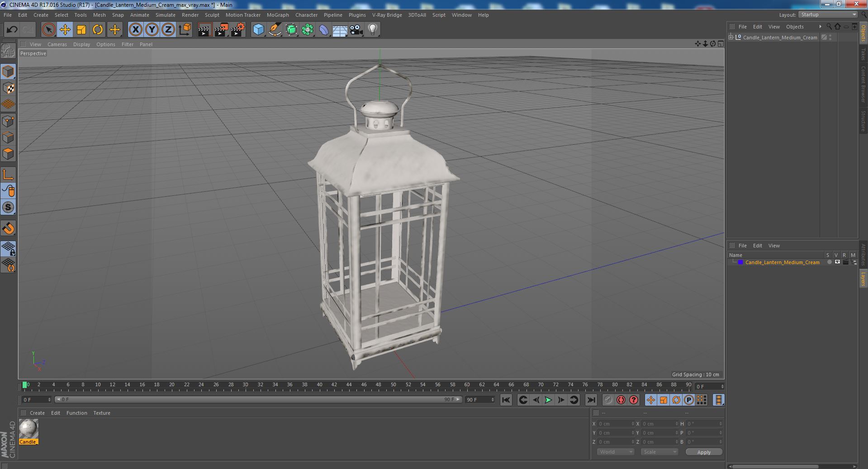Open the array modeling objects icon
868x469 pixels.
tap(308, 30)
